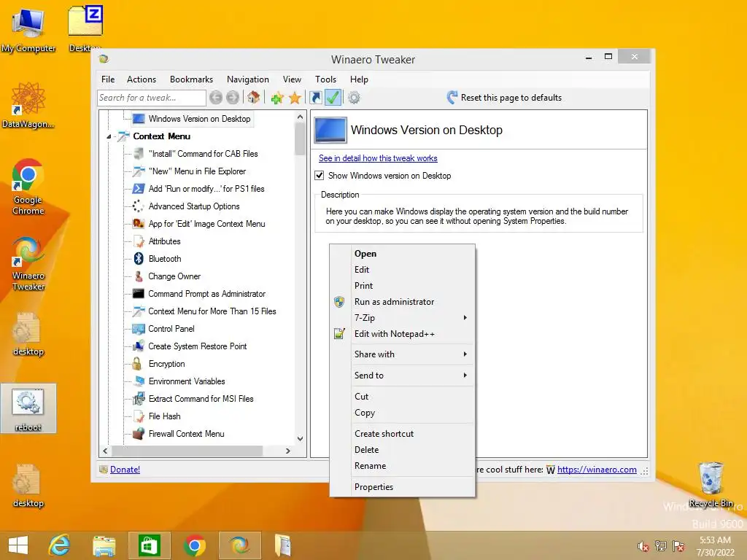Add this page to bookmarks (green plus star)
Image resolution: width=747 pixels, height=560 pixels.
[x=276, y=98]
